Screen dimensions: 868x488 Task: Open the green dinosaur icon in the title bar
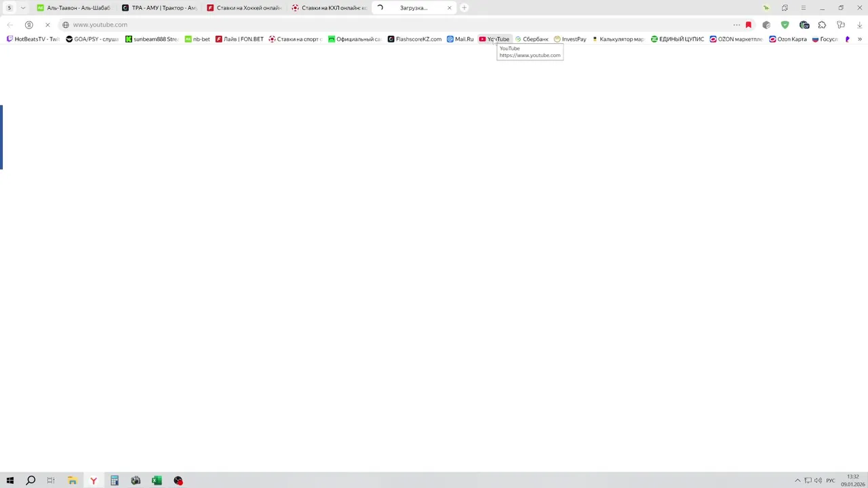click(x=766, y=7)
